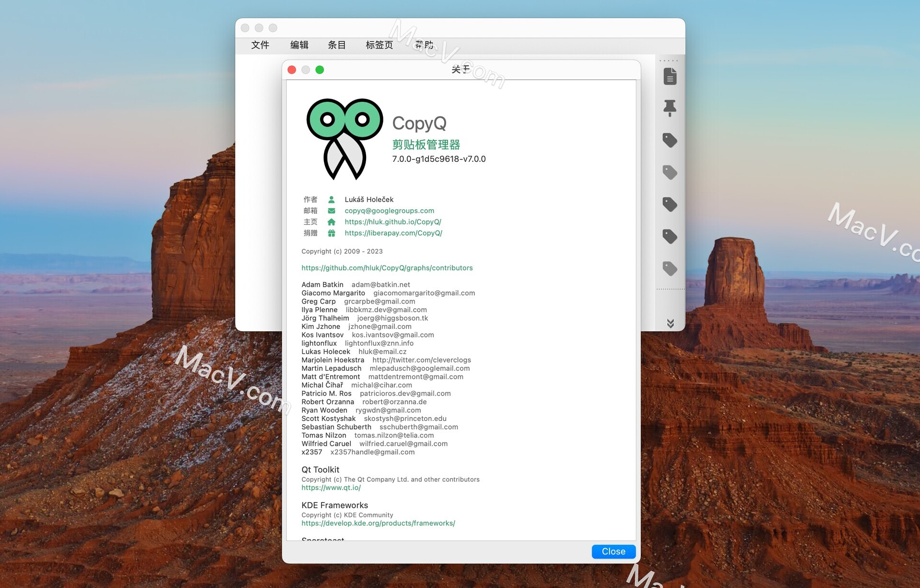Click contributor name Kos Ivantsov
This screenshot has width=920, height=588.
tap(322, 335)
